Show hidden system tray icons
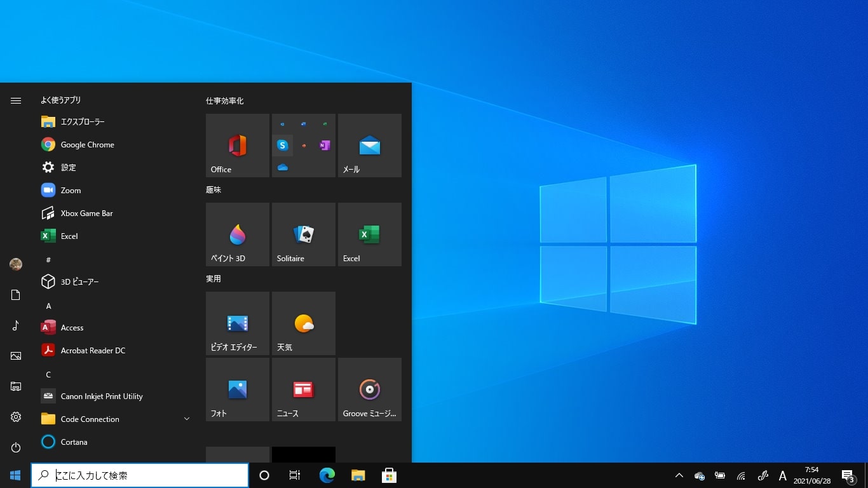The image size is (868, 488). (679, 475)
